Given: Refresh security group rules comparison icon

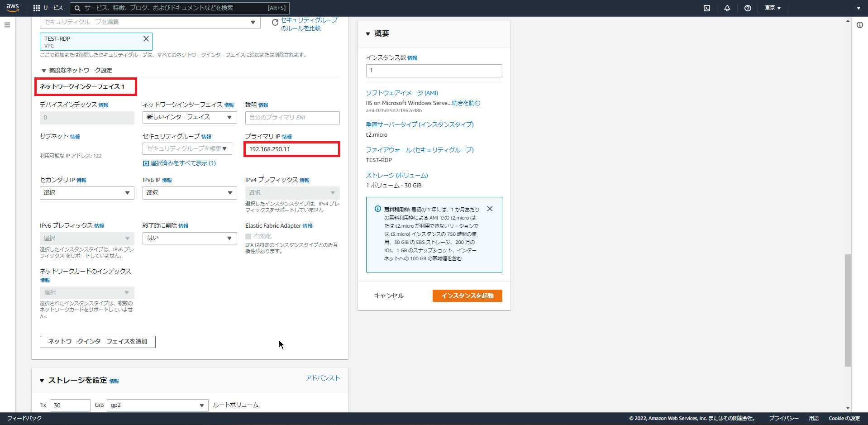Looking at the screenshot, I should (x=274, y=22).
